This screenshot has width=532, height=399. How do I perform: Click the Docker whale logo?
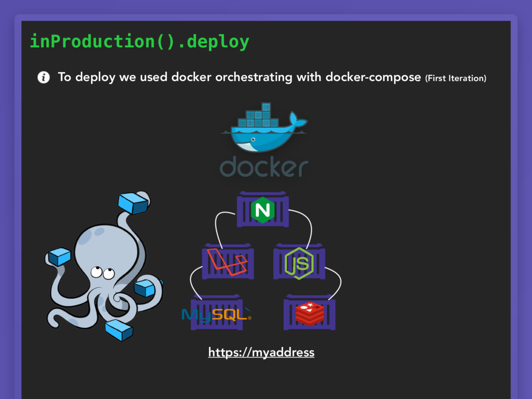click(x=264, y=127)
